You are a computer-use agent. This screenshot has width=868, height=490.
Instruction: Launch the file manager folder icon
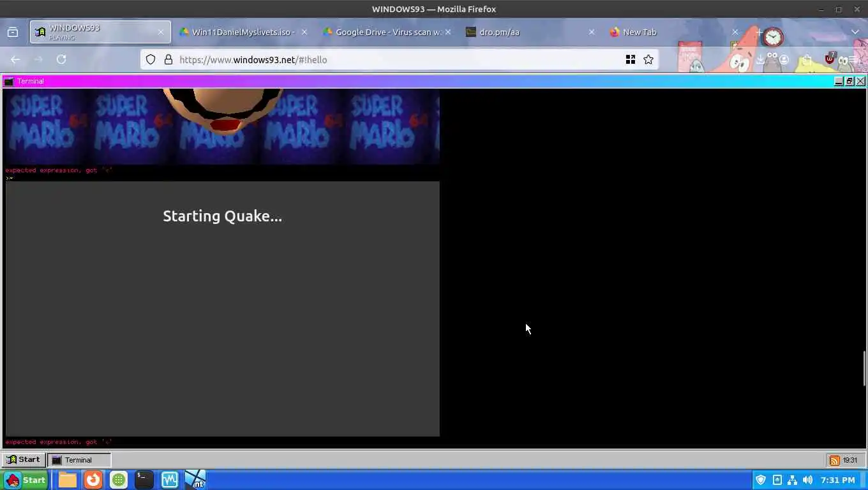point(68,480)
